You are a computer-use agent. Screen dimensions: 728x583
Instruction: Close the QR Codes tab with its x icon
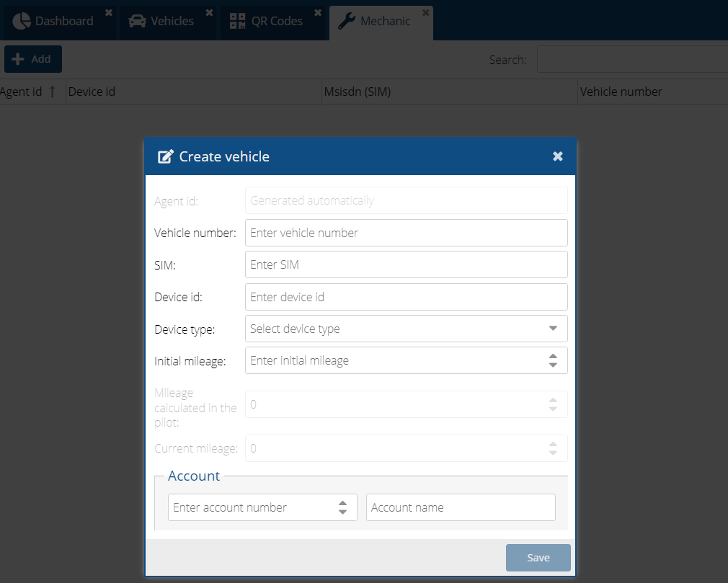[x=318, y=13]
